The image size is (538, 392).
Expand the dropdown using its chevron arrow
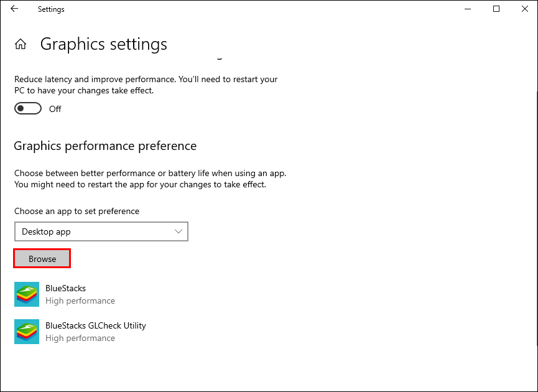179,232
